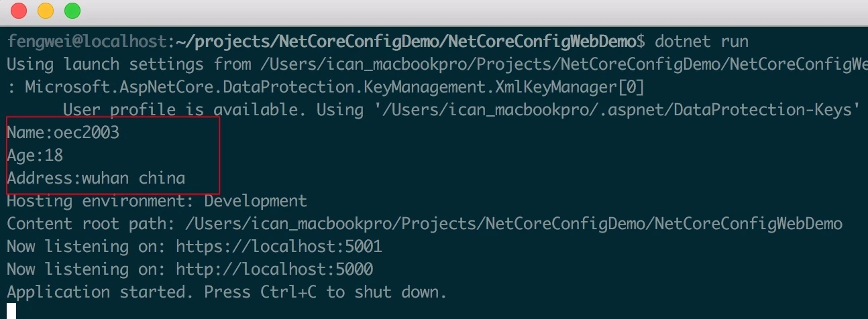This screenshot has height=319, width=868.
Task: Click the red close window button
Action: tap(19, 11)
